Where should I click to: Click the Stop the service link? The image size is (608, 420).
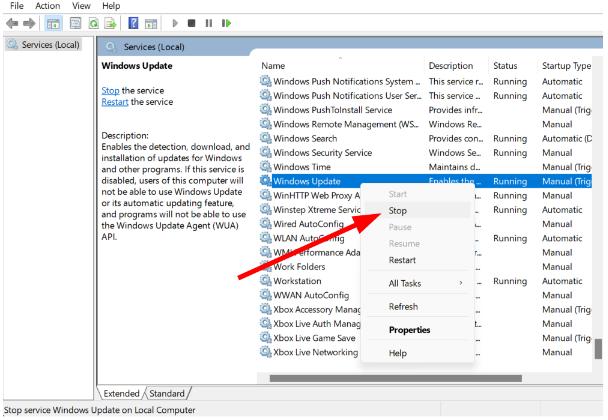pyautogui.click(x=111, y=90)
